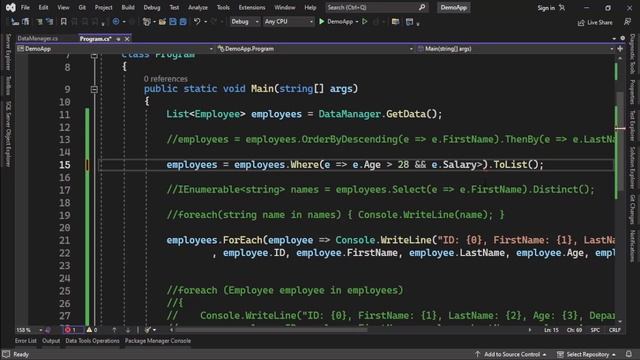Click the Undo arrow icon

197,22
